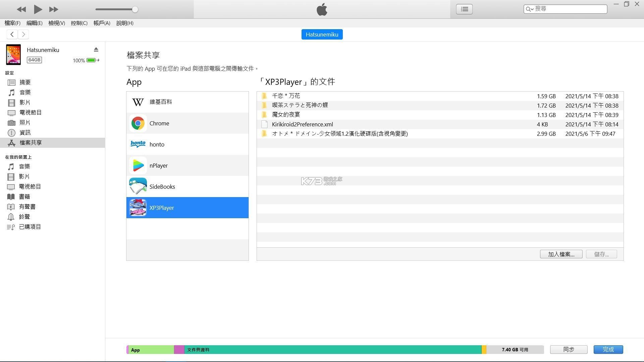Click the 同步 sync button
Image resolution: width=644 pixels, height=362 pixels.
click(568, 349)
